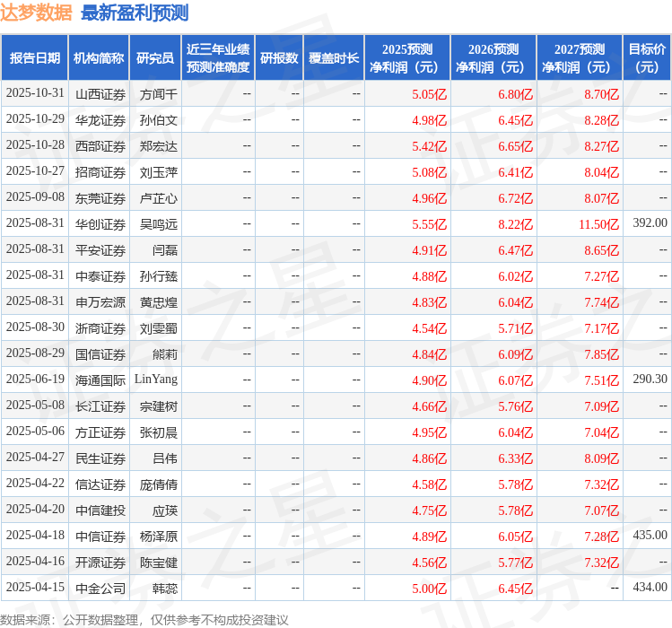The image size is (672, 628).
Task: Select the 报告日期 column header
Action: click(35, 58)
